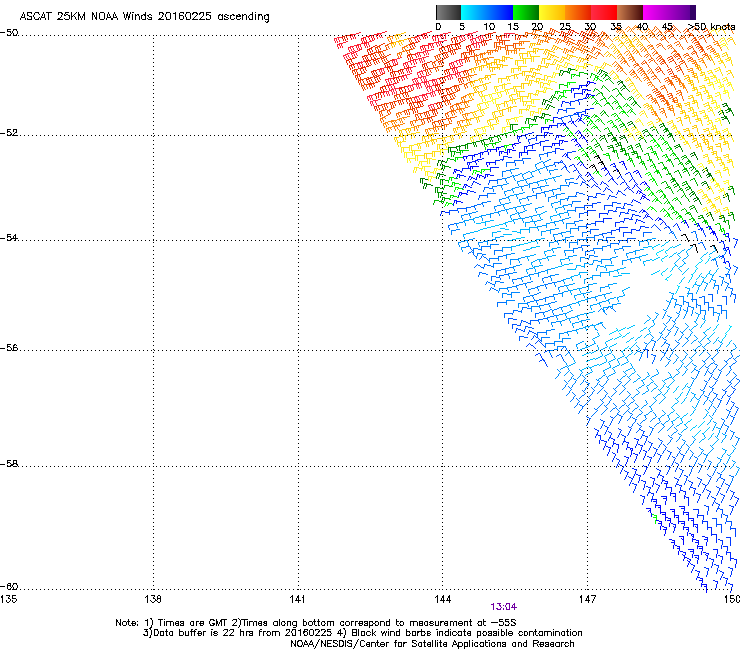Click the 10 tick label on the color scale
This screenshot has height=650, width=740.
(489, 27)
